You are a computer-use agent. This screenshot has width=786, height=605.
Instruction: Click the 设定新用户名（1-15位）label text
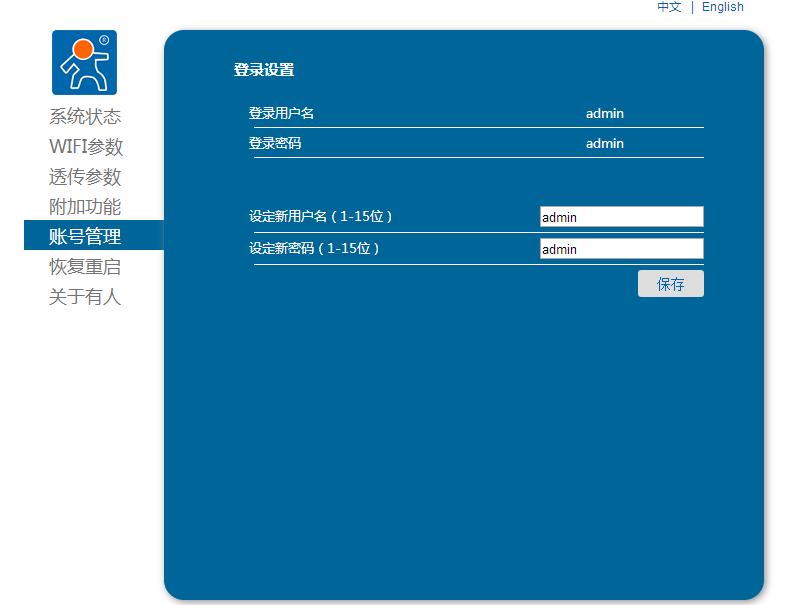point(320,217)
